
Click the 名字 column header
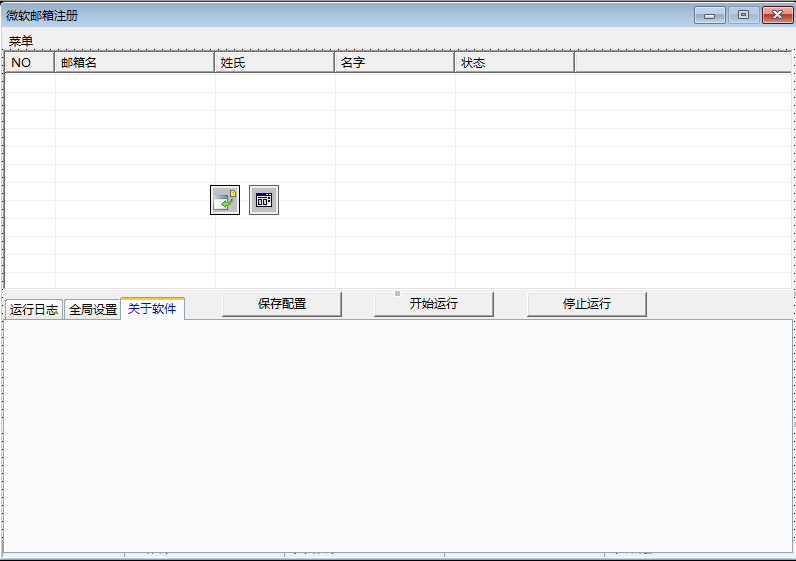[x=395, y=63]
